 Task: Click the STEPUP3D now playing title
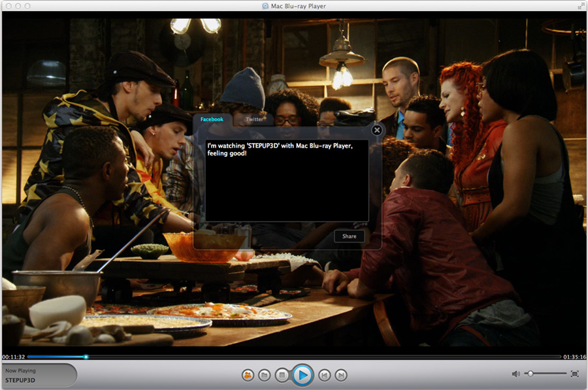20,380
